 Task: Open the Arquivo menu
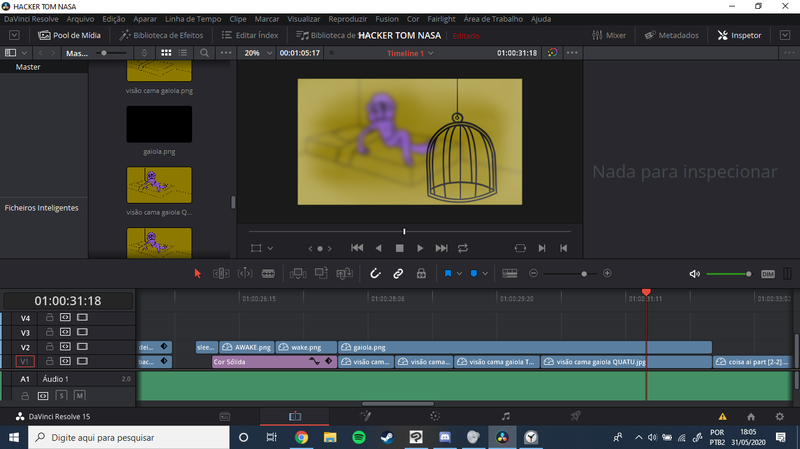[80, 19]
